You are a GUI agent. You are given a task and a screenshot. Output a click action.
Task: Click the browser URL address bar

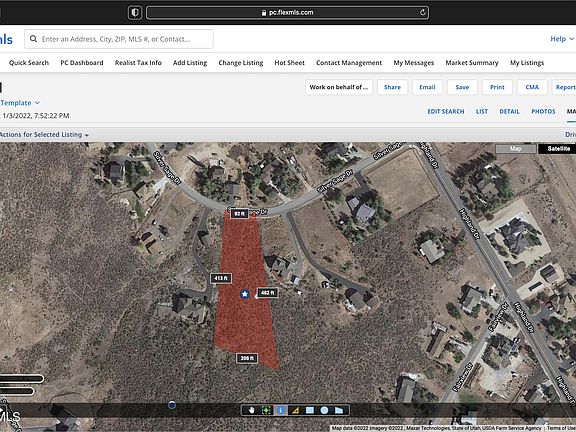287,12
